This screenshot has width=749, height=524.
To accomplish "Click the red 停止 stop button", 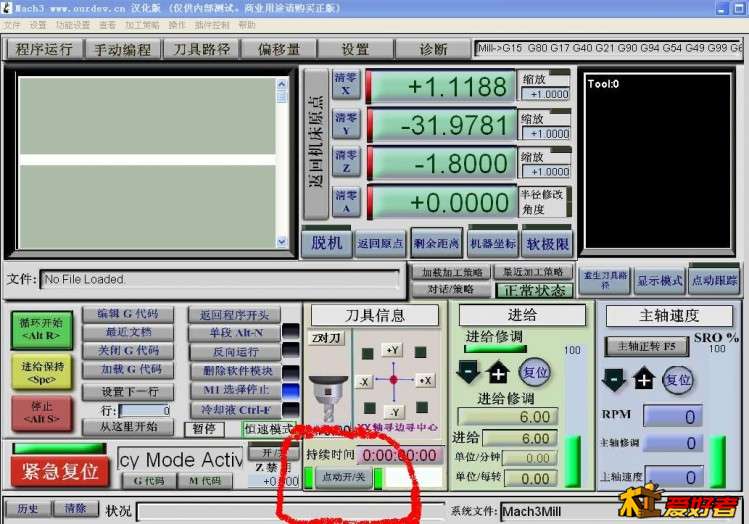I will point(42,413).
